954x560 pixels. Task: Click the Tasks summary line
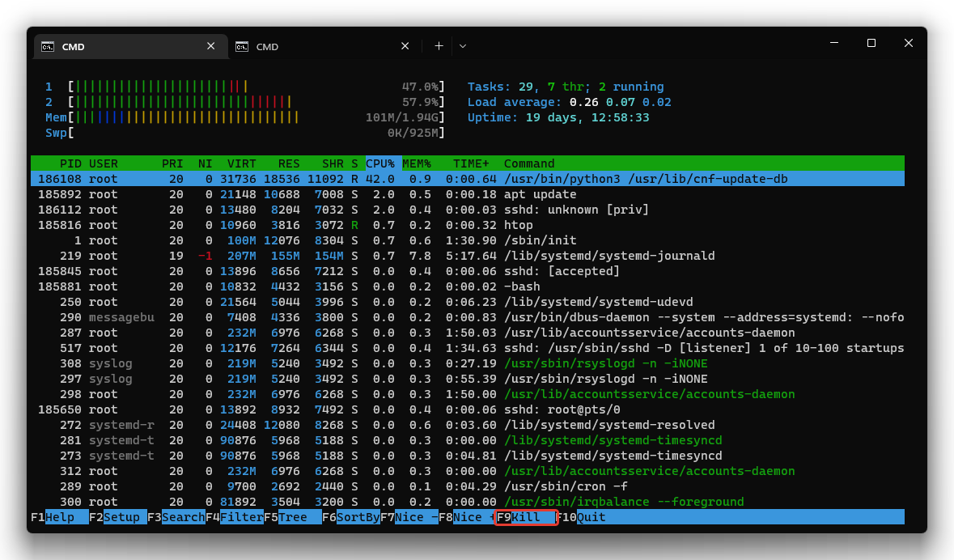point(566,87)
